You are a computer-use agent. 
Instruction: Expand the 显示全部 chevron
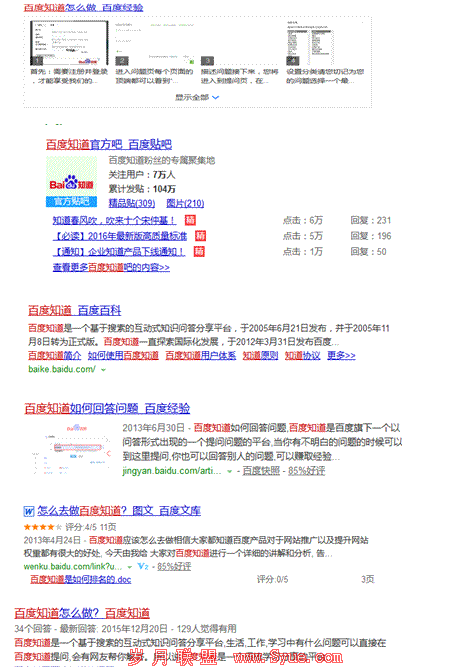click(x=216, y=97)
